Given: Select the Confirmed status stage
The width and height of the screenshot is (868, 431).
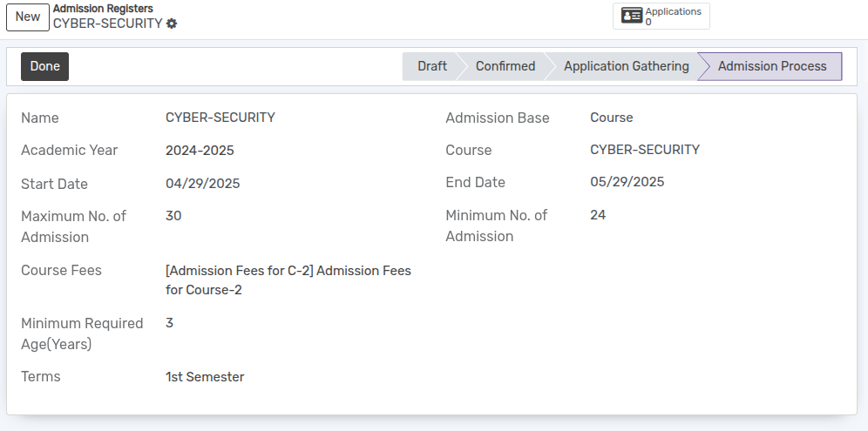Looking at the screenshot, I should pos(505,66).
